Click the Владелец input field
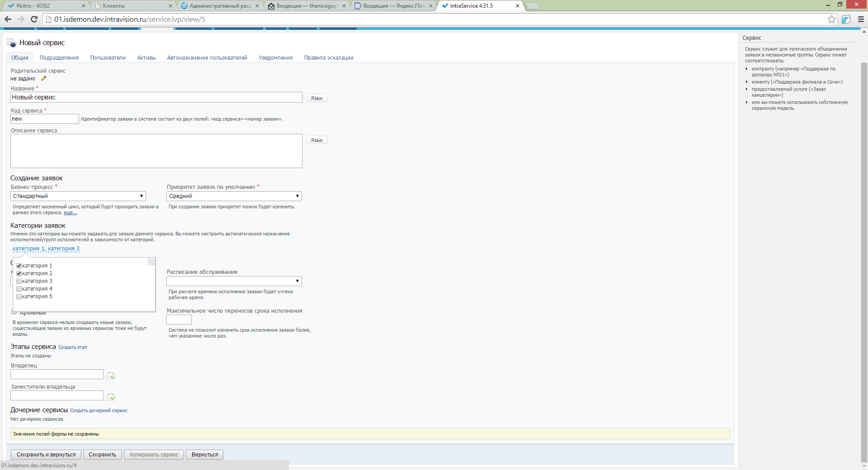Screen dimensions: 868x470 click(57, 374)
